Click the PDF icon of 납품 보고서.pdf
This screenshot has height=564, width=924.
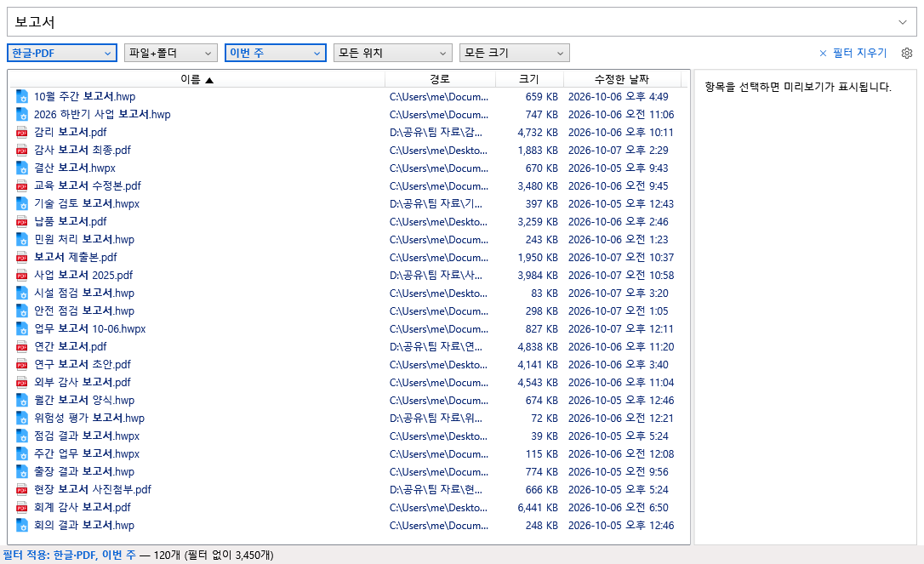(22, 221)
